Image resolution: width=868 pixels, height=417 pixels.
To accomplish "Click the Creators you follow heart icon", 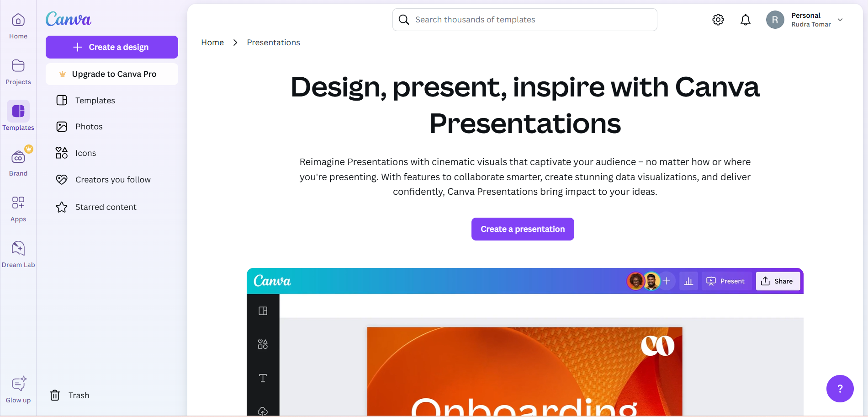I will pos(62,180).
